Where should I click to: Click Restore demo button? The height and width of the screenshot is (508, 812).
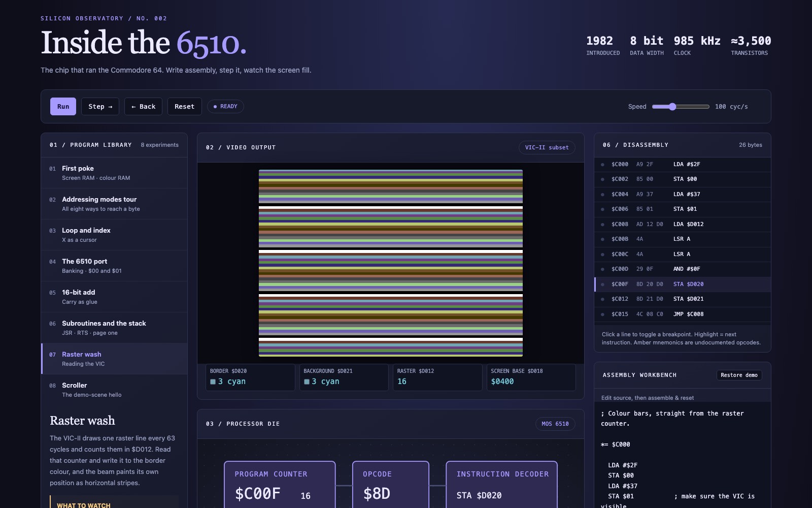[739, 375]
